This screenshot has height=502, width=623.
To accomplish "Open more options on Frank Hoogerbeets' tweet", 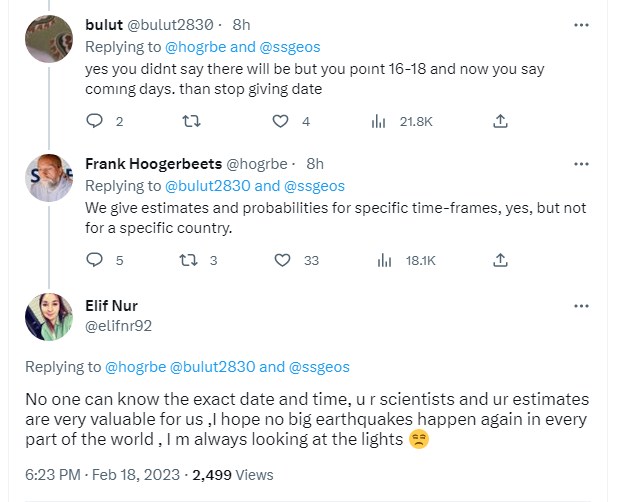I will pyautogui.click(x=581, y=163).
